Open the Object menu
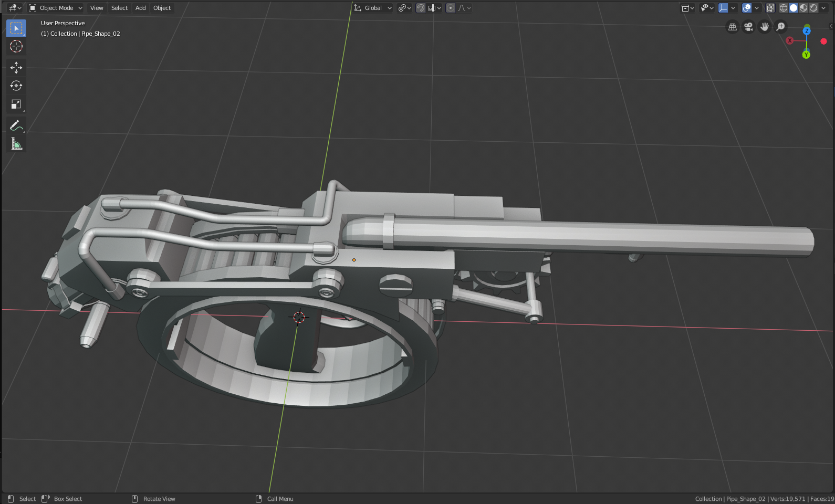 tap(162, 8)
